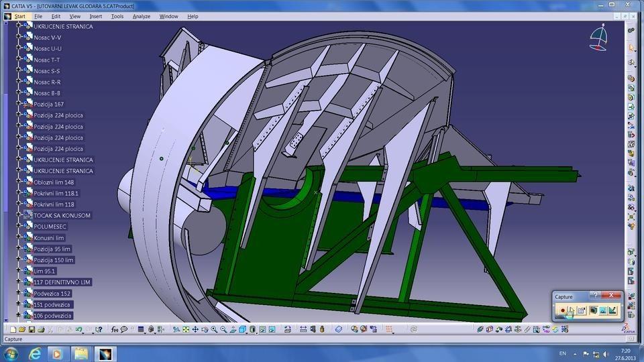
Task: Select Podvezica 152 in the tree
Action: point(52,294)
